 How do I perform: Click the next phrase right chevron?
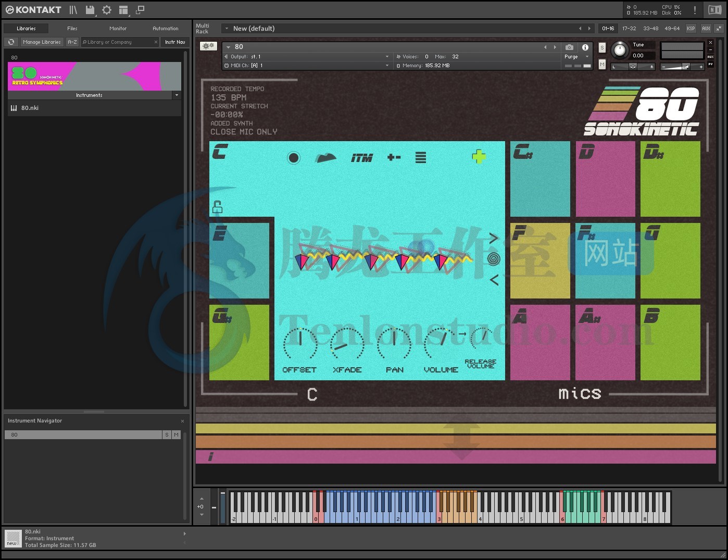pos(494,238)
